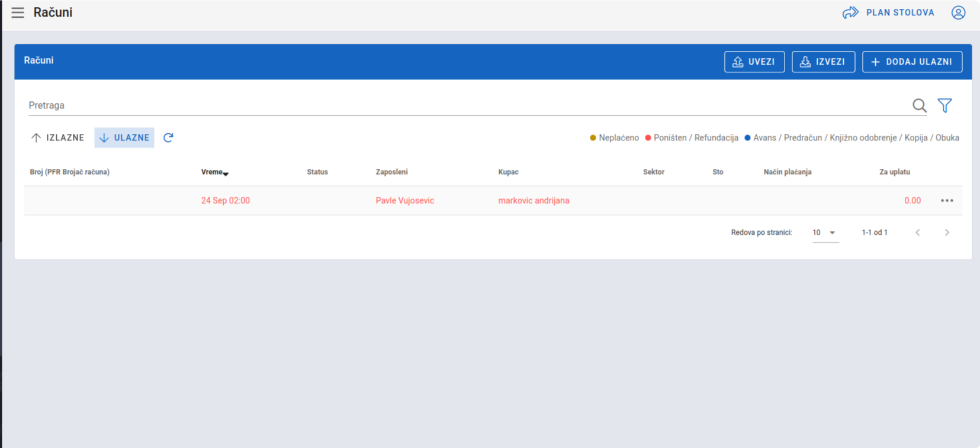Go to Plan Stolova
980x448 pixels.
point(888,12)
